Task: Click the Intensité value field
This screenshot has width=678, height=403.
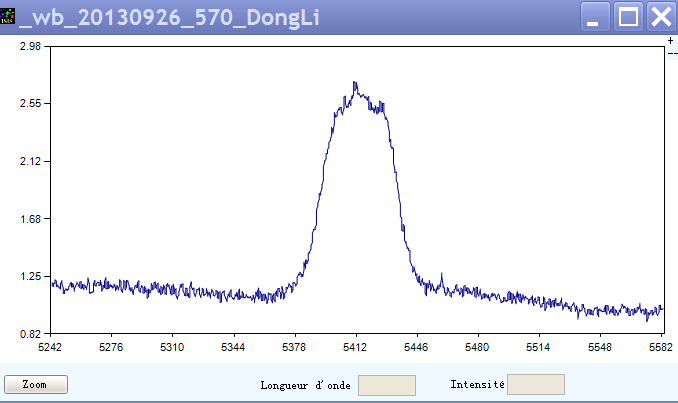Action: pyautogui.click(x=535, y=384)
